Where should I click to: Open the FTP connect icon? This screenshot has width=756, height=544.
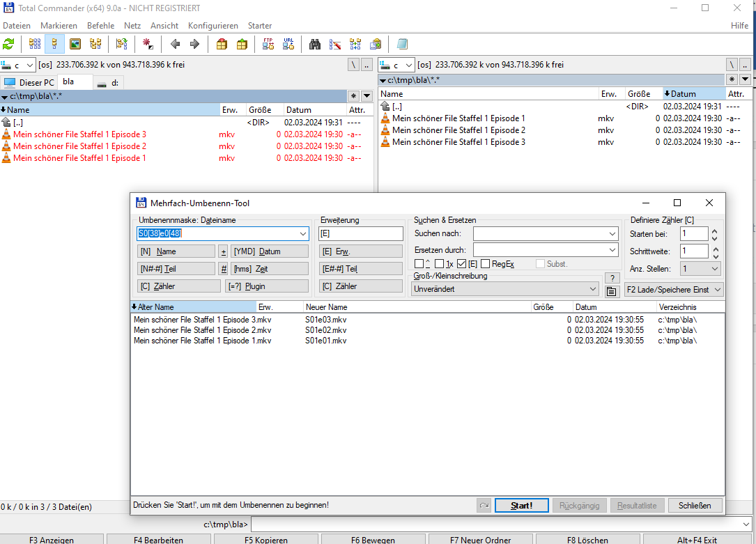268,45
